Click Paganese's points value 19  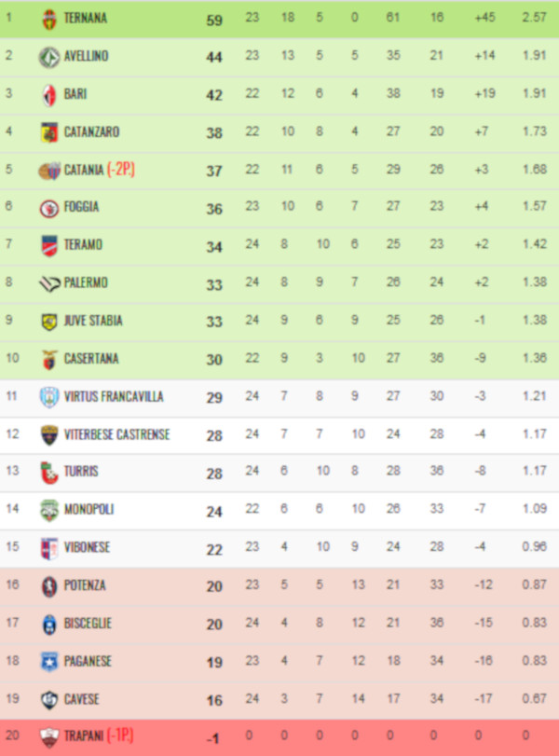point(214,663)
